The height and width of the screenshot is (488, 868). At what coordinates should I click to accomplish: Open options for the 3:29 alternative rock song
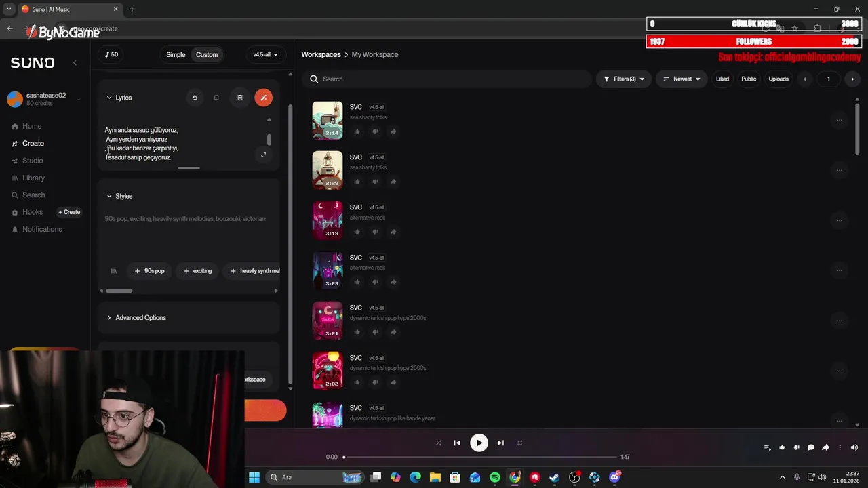coord(839,270)
